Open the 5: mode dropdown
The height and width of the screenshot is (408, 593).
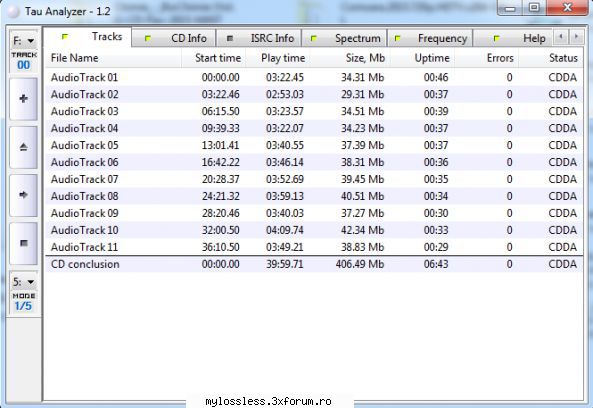tap(23, 282)
